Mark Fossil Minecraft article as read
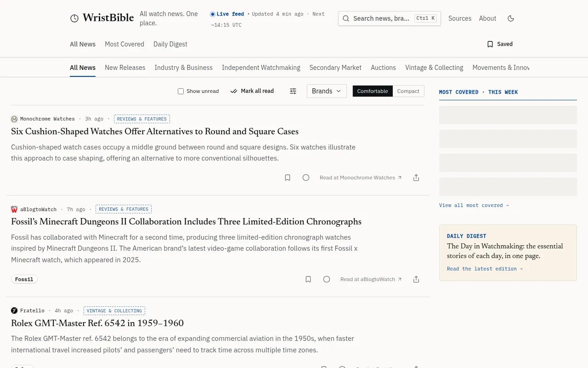This screenshot has width=588, height=368. (327, 279)
